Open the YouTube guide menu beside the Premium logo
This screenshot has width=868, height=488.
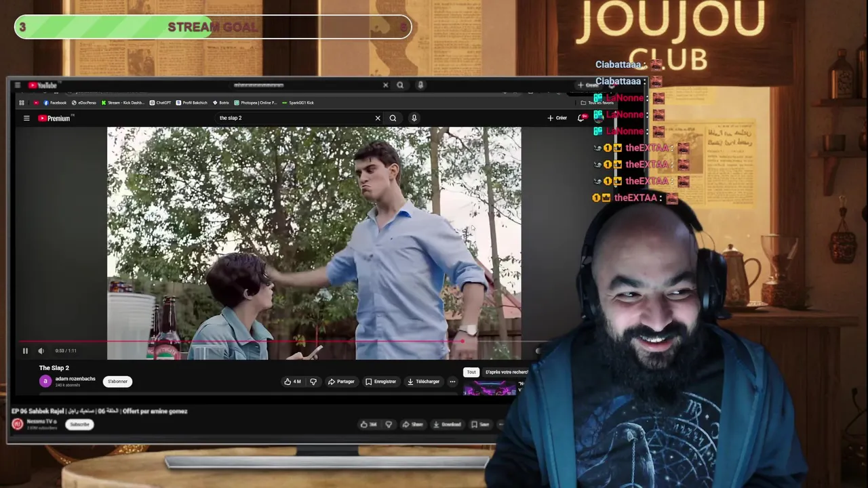click(x=26, y=118)
